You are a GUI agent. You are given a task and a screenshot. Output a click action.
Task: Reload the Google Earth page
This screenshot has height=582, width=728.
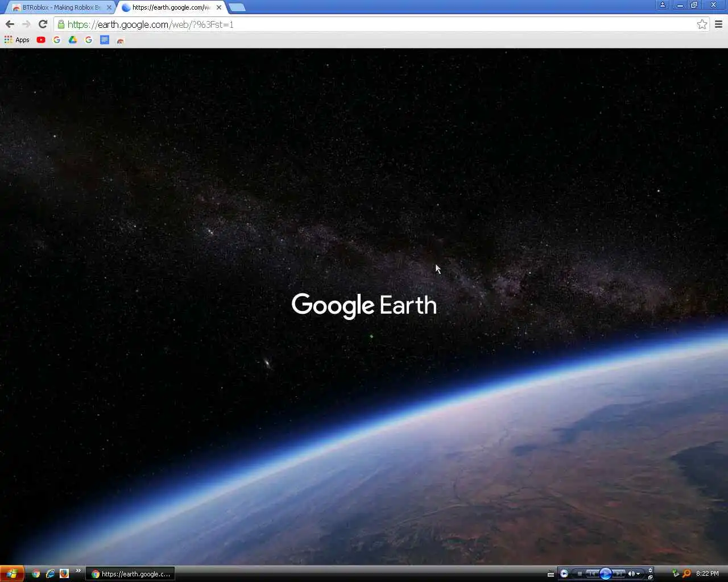(43, 24)
